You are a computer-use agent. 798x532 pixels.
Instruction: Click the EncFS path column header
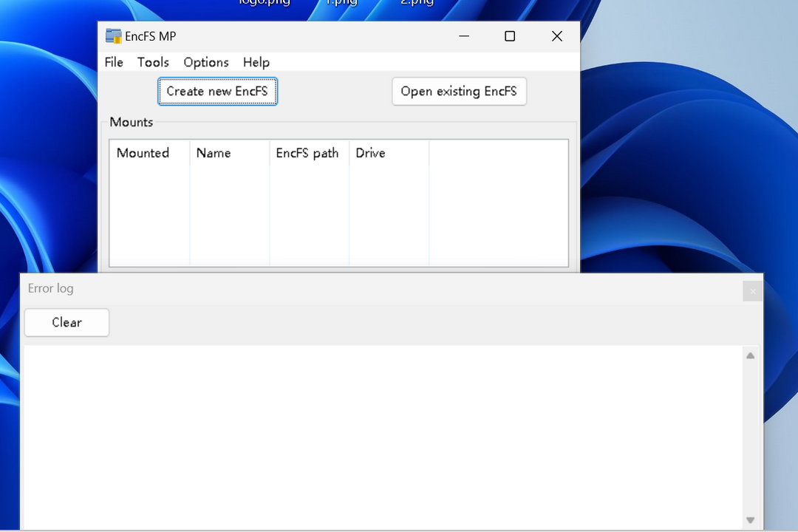307,153
